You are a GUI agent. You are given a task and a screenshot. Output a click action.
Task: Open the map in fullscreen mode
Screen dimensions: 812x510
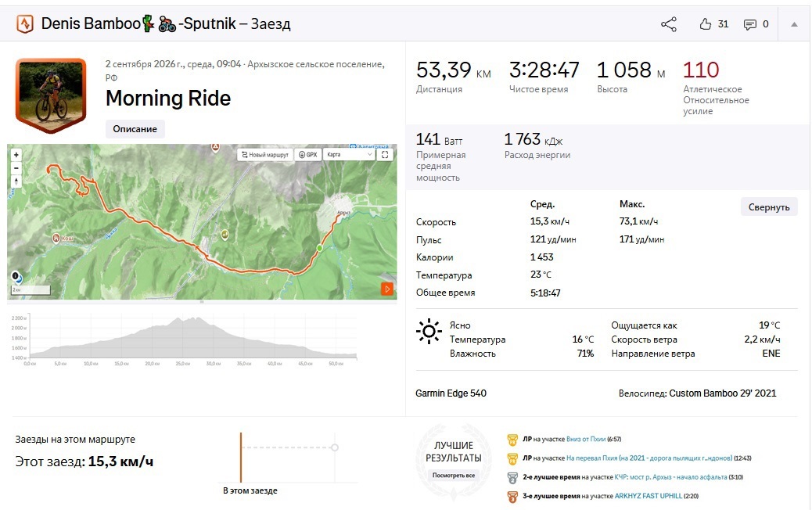(x=385, y=154)
